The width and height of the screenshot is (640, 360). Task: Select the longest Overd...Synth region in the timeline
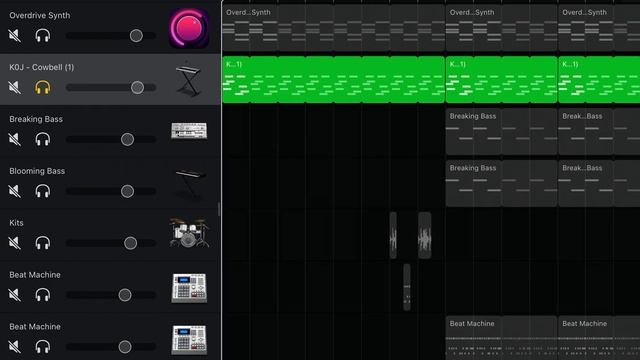tap(333, 28)
